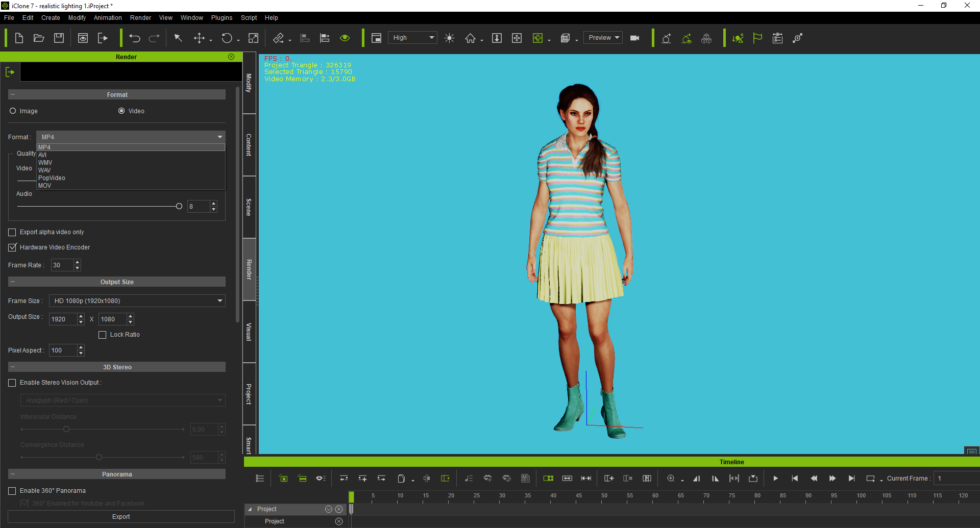Collapse the 3D Stereo section
The image size is (980, 528).
(13, 367)
